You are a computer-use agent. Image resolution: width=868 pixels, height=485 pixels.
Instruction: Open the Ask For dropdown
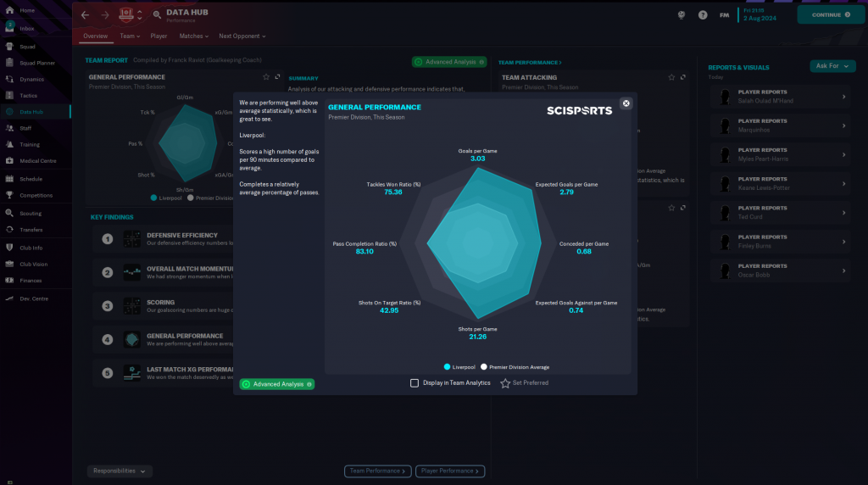point(832,66)
